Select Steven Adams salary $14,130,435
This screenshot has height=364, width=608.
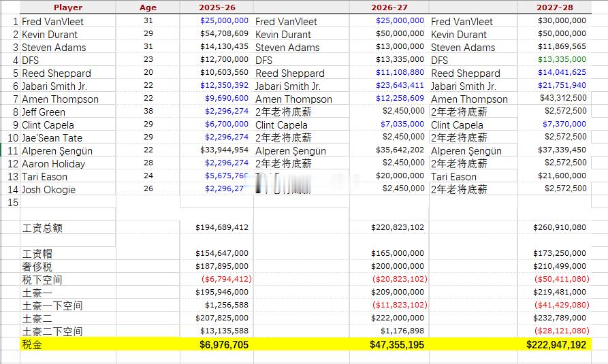tap(224, 46)
